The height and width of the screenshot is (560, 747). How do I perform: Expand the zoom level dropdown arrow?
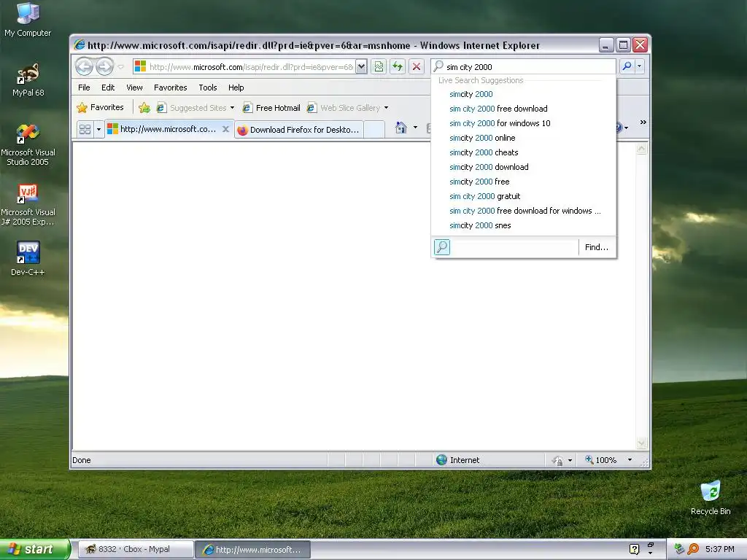(630, 460)
